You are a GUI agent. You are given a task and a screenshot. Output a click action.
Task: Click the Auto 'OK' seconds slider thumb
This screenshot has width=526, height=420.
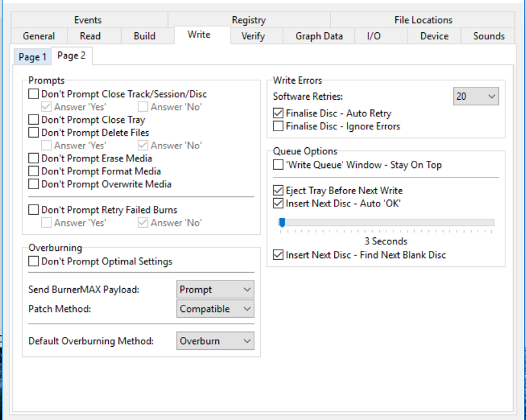pyautogui.click(x=282, y=223)
